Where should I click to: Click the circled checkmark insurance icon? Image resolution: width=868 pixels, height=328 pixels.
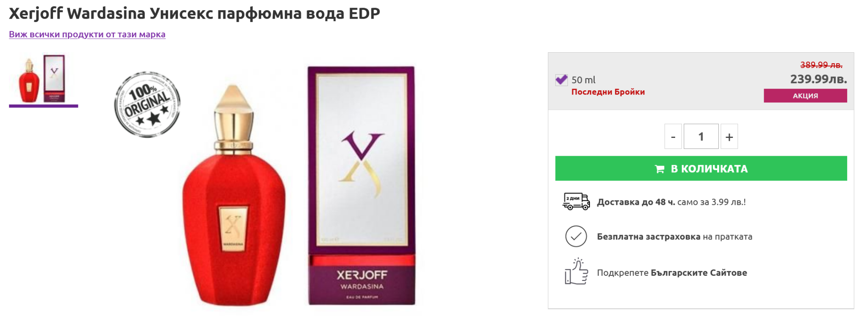point(576,236)
